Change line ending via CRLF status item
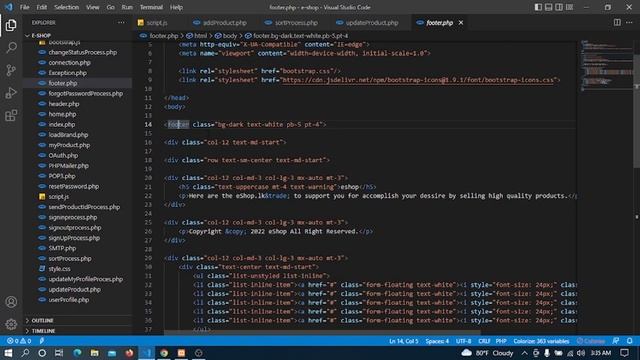 (484, 341)
